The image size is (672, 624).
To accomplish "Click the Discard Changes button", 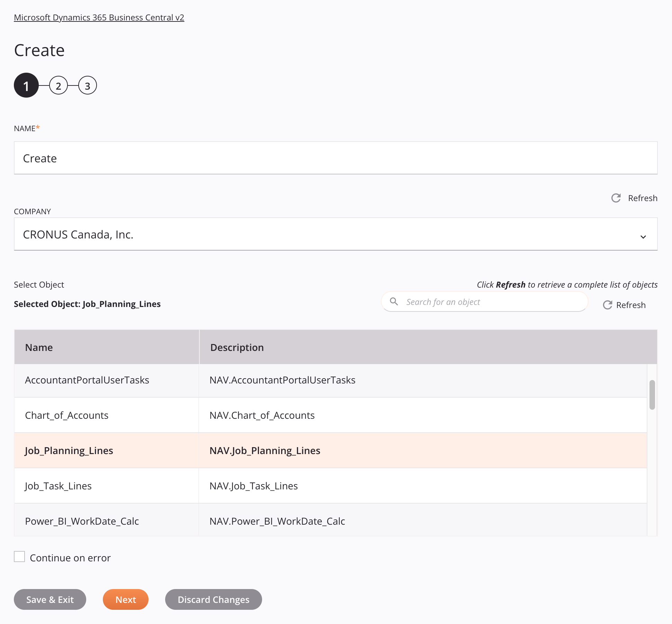I will pos(213,599).
